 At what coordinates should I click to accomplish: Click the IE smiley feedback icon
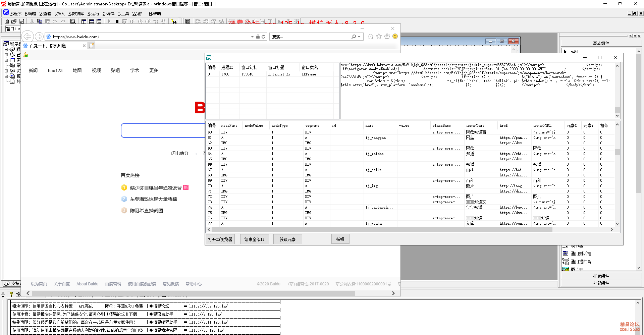(x=395, y=36)
